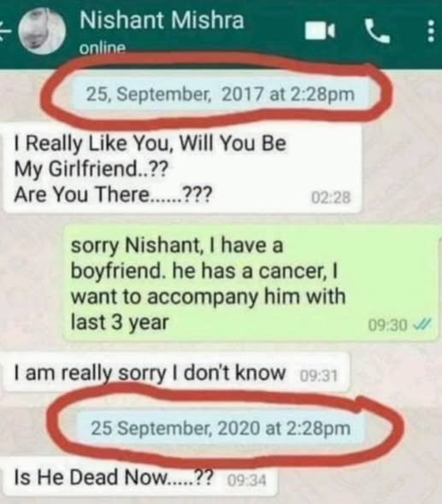The width and height of the screenshot is (442, 504).
Task: Open contact info via Nishant Mishra name
Action: [x=162, y=20]
